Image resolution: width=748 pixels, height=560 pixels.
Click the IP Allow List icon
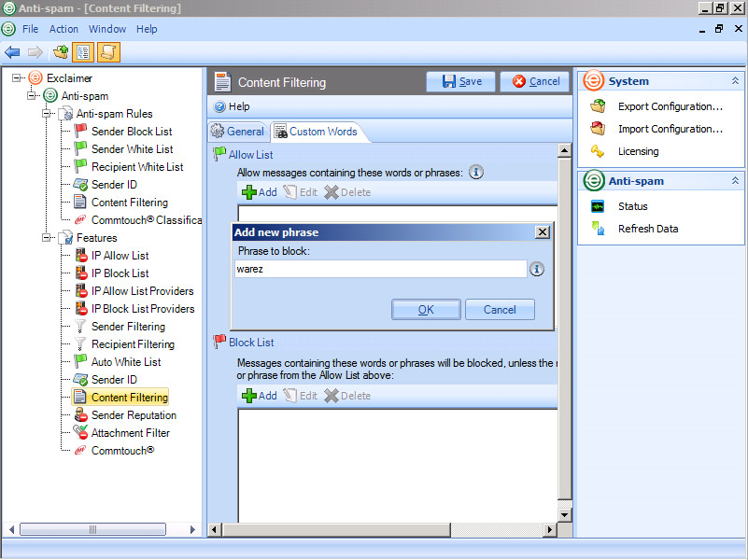[x=81, y=256]
